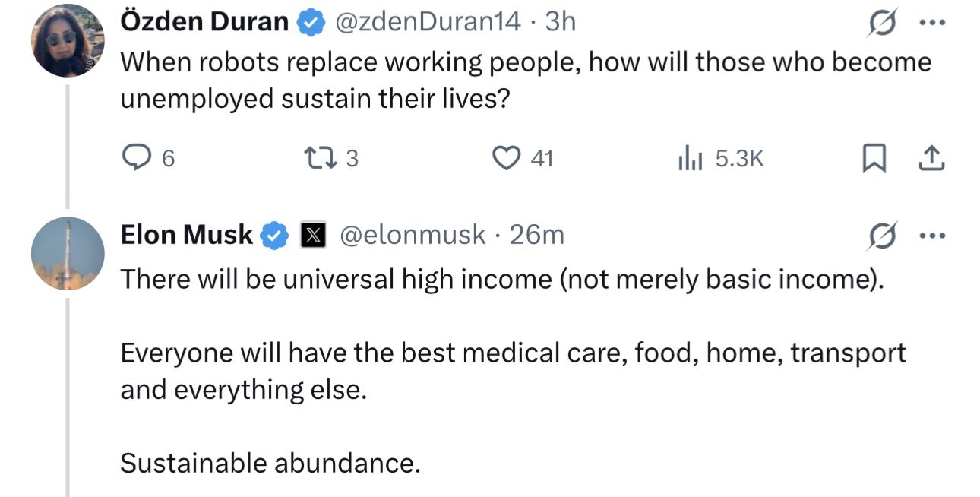The image size is (980, 497).
Task: Click the 26m timestamp on Elon's reply
Action: [537, 236]
